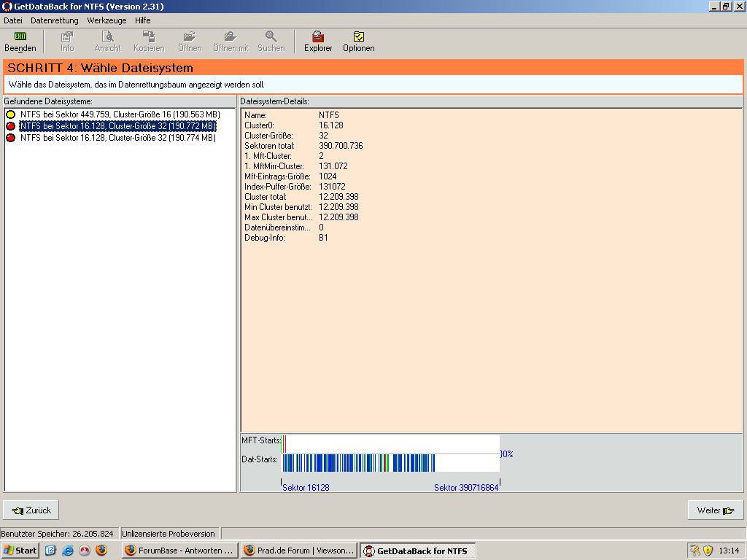Viewport: 747px width, 560px height.
Task: Open the Windows Start button
Action: pos(20,551)
